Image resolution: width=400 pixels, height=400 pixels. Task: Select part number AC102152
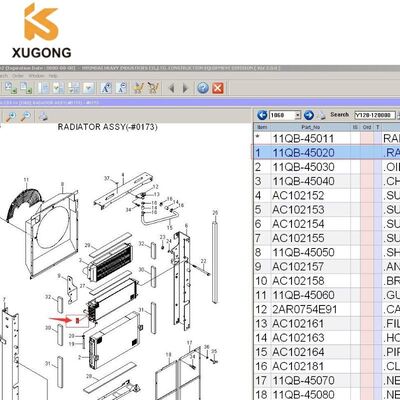point(298,196)
